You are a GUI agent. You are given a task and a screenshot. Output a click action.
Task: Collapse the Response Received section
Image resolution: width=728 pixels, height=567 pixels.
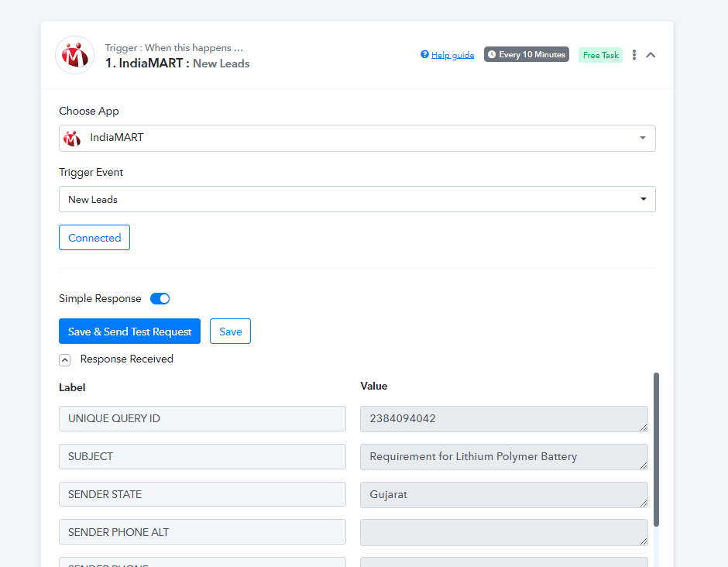[x=64, y=360]
